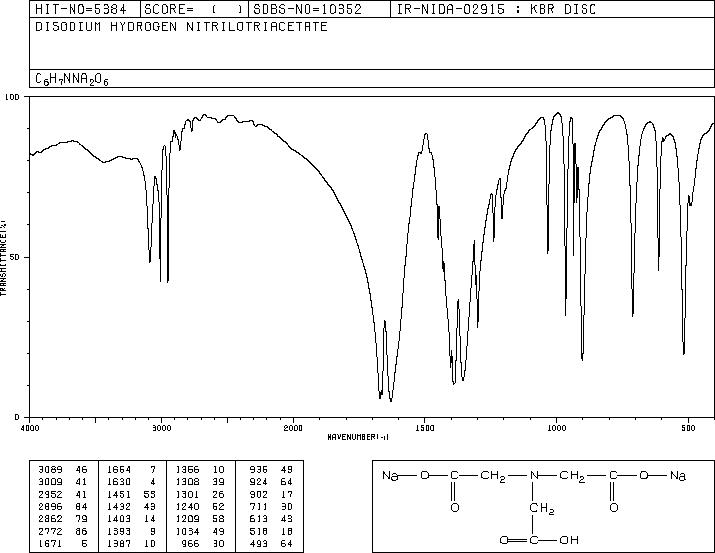Click the molecular formula C6H7NNa2O6
This screenshot has height=553, width=715.
pos(72,79)
